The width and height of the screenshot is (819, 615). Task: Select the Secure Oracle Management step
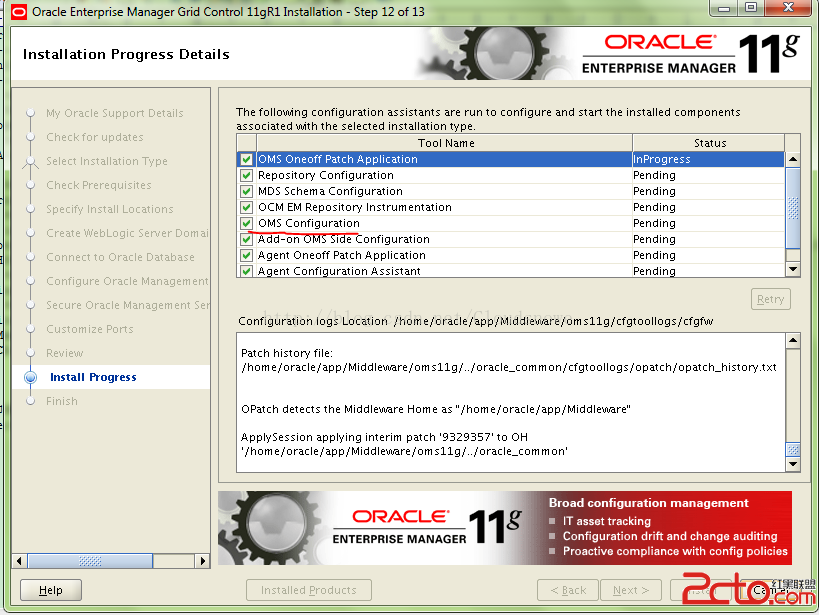[127, 306]
